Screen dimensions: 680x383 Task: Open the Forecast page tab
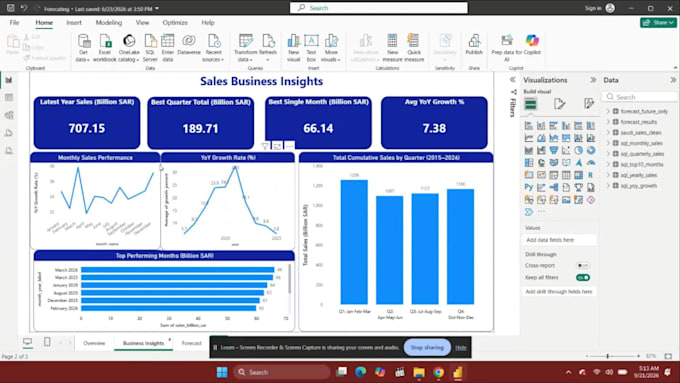click(191, 343)
